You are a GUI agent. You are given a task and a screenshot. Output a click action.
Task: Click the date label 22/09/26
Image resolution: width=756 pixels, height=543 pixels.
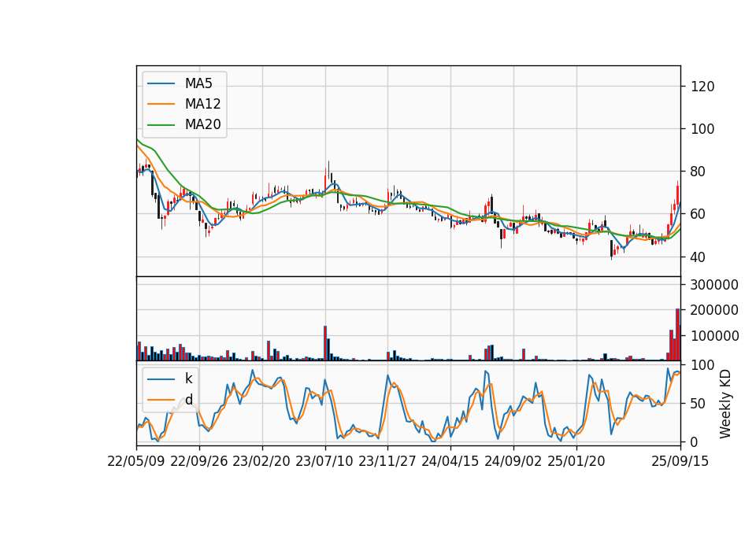(199, 461)
